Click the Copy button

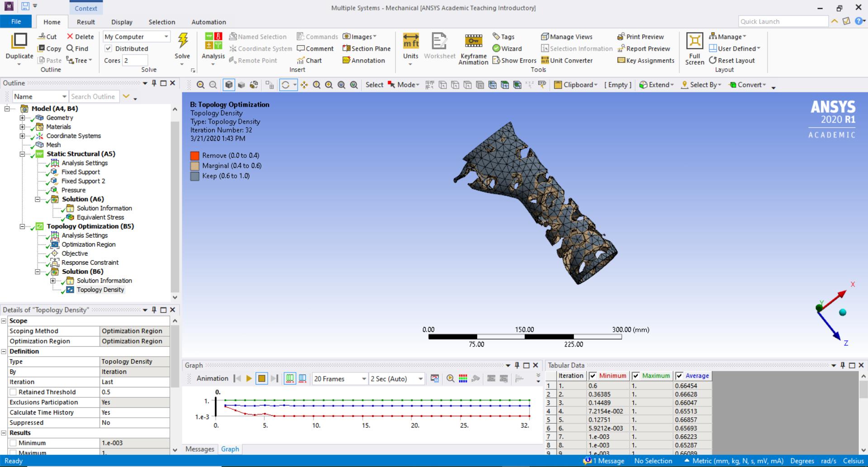(x=49, y=48)
